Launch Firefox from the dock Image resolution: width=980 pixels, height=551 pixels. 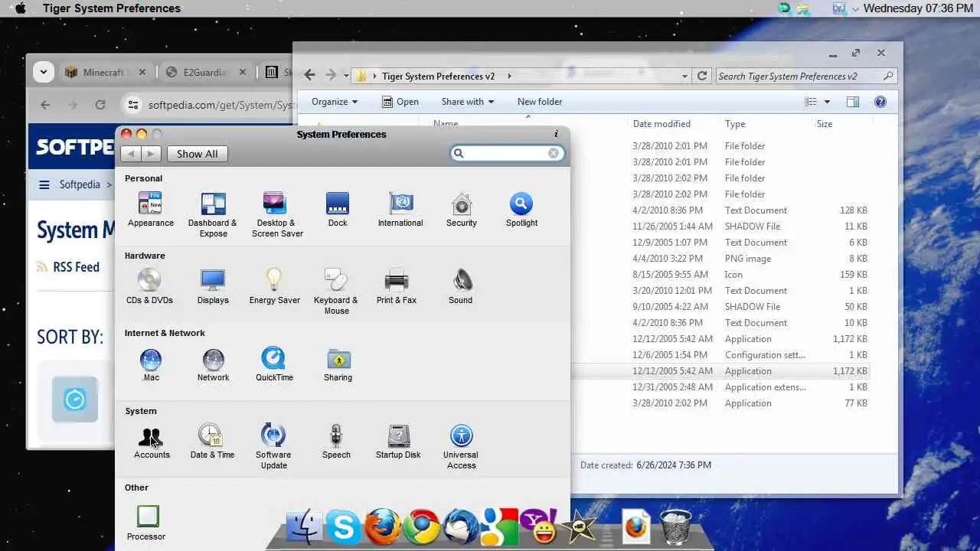click(x=382, y=527)
